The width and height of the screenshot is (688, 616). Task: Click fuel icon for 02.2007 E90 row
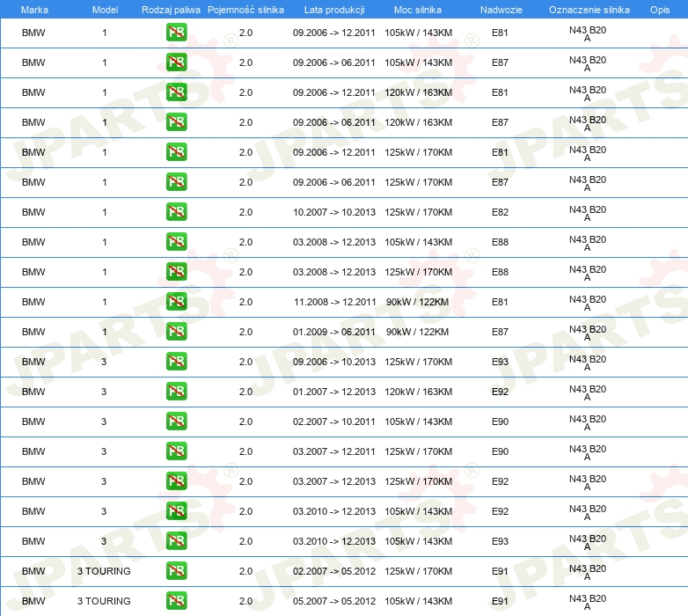point(176,422)
